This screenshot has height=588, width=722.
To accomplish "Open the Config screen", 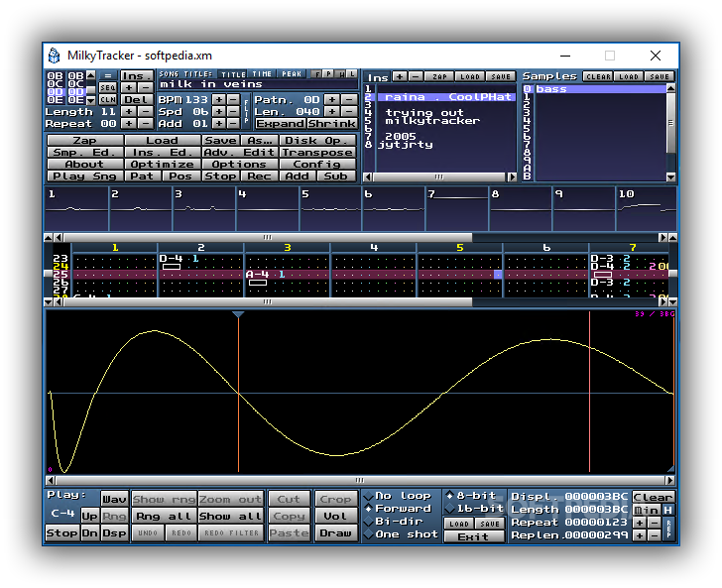I will point(318,165).
